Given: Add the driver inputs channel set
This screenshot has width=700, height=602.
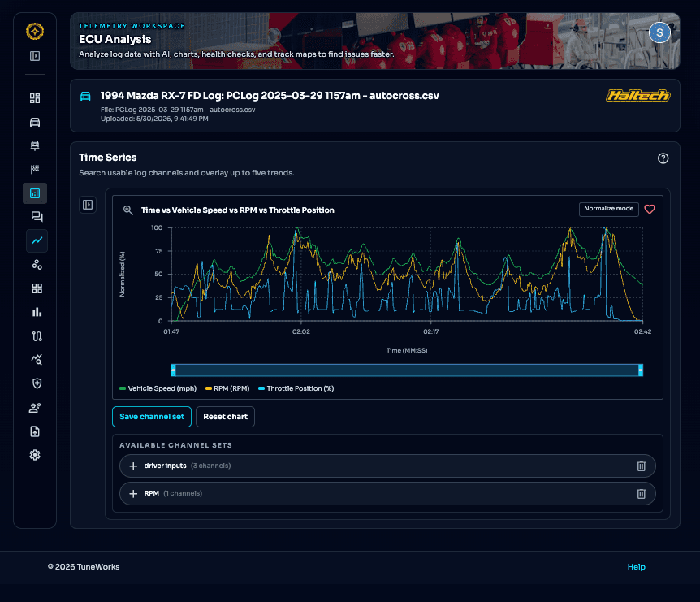Looking at the screenshot, I should (133, 466).
